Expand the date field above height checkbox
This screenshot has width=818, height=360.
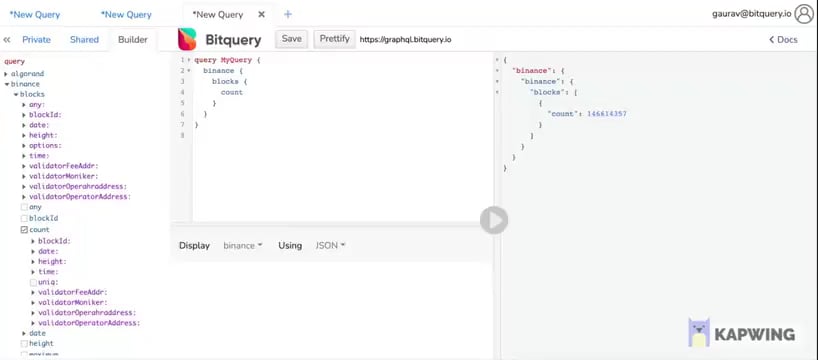[24, 333]
